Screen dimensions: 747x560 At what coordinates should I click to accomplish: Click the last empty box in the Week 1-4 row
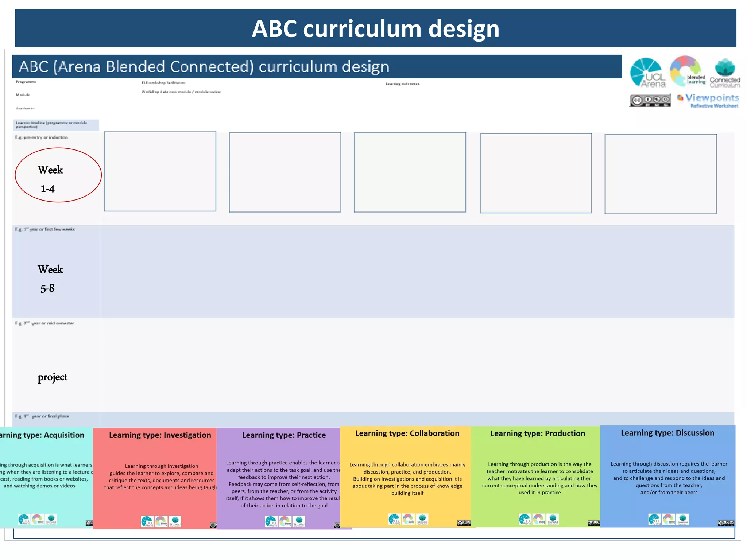point(661,174)
